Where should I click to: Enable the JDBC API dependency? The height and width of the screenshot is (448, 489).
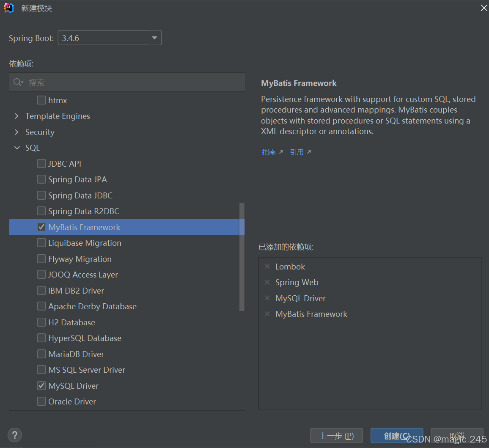(41, 163)
